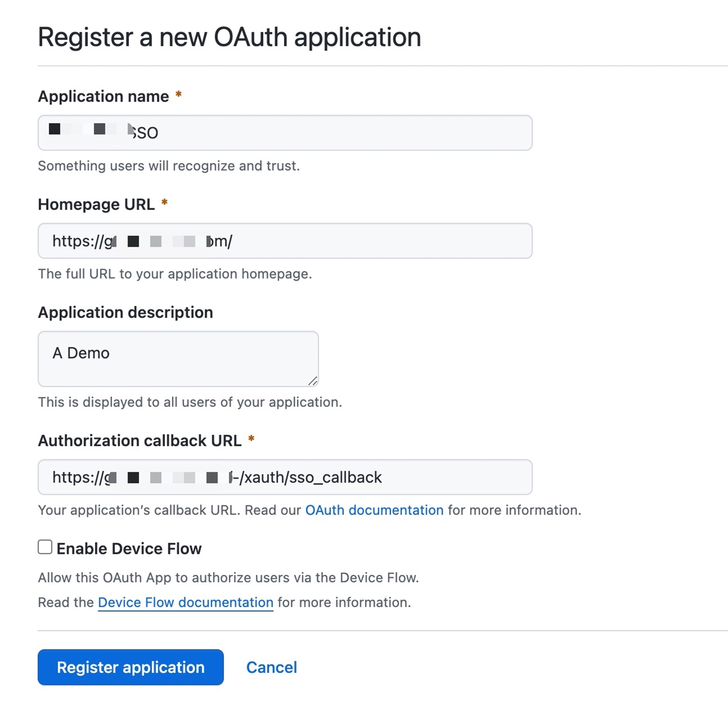Open the OAuth documentation link
728x719 pixels.
point(374,510)
